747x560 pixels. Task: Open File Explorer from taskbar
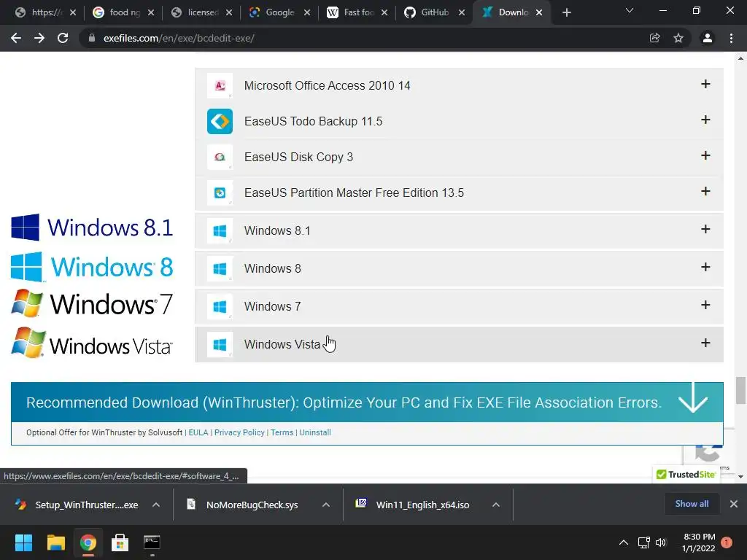[x=55, y=542]
